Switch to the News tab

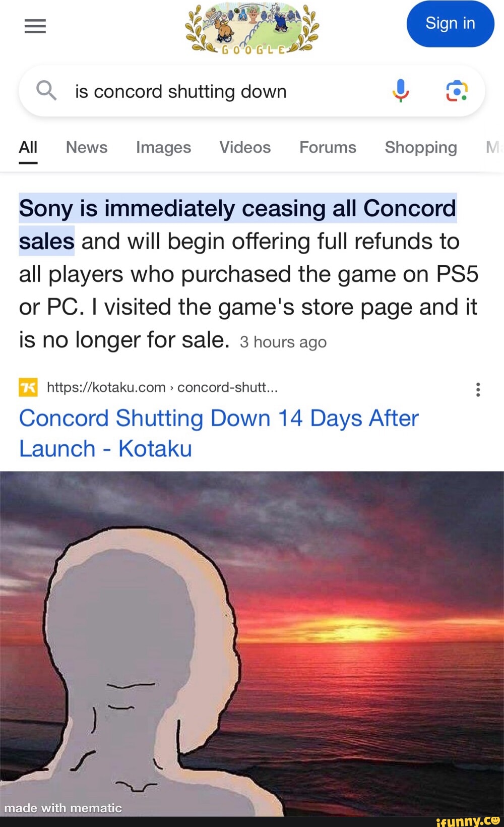pyautogui.click(x=87, y=148)
